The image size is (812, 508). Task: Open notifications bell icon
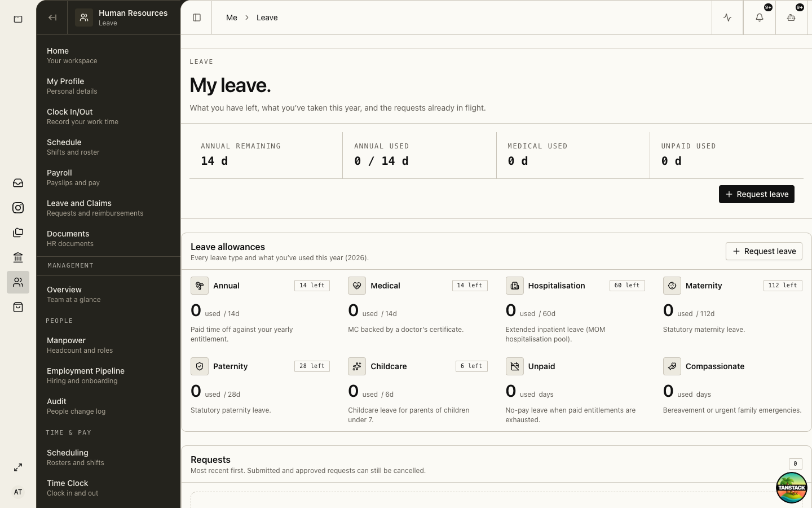point(760,17)
